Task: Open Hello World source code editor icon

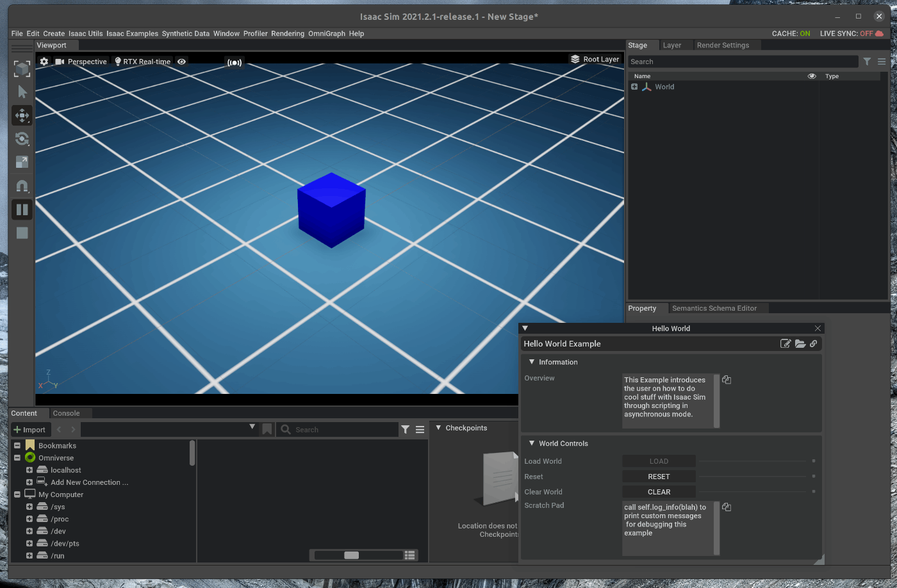Action: [786, 344]
